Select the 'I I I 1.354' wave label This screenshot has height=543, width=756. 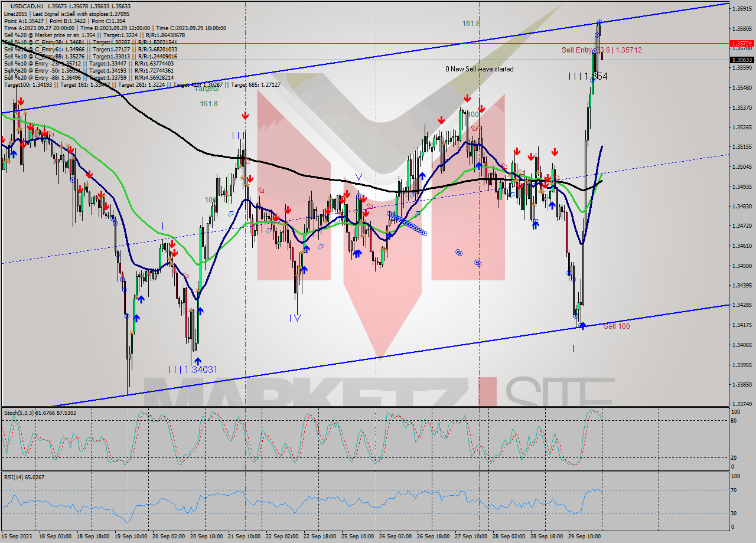click(x=588, y=76)
